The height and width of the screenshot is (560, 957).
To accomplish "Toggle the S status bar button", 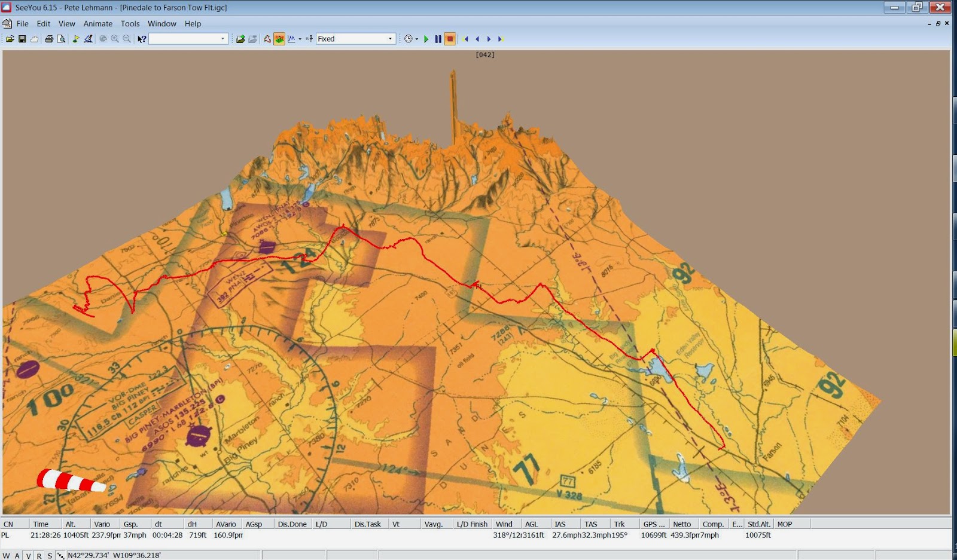I will click(50, 556).
